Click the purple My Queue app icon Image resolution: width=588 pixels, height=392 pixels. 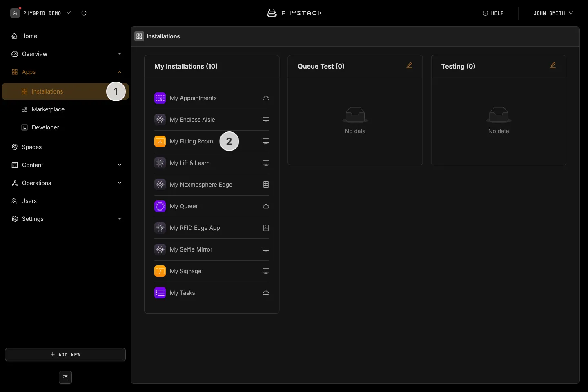click(160, 206)
